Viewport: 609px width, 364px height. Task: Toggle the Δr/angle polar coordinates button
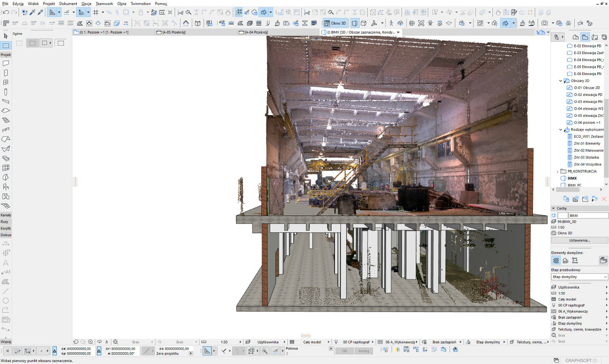(x=98, y=351)
